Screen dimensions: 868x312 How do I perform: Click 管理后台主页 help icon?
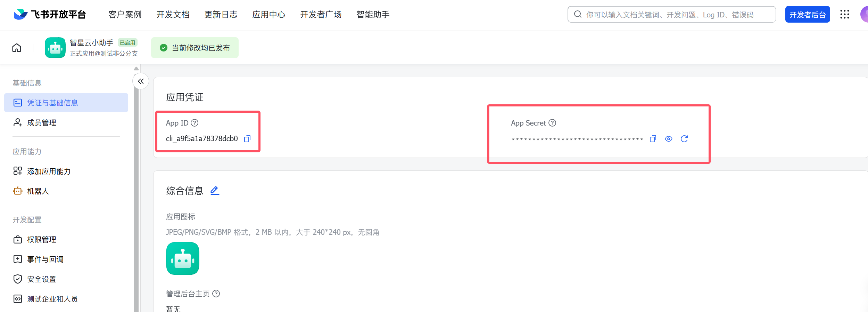pos(216,294)
